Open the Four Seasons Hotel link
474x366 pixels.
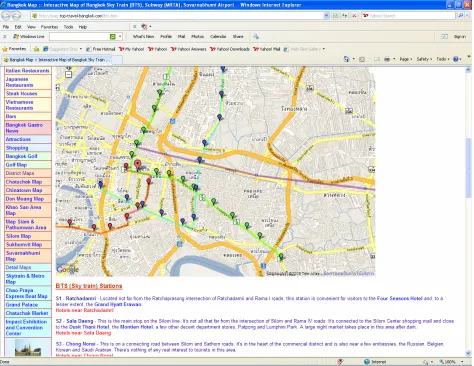click(x=399, y=298)
